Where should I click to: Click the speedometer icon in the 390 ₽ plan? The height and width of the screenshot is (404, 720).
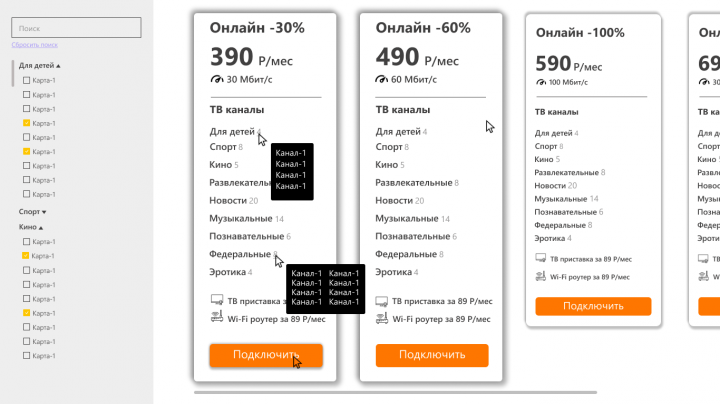click(216, 79)
